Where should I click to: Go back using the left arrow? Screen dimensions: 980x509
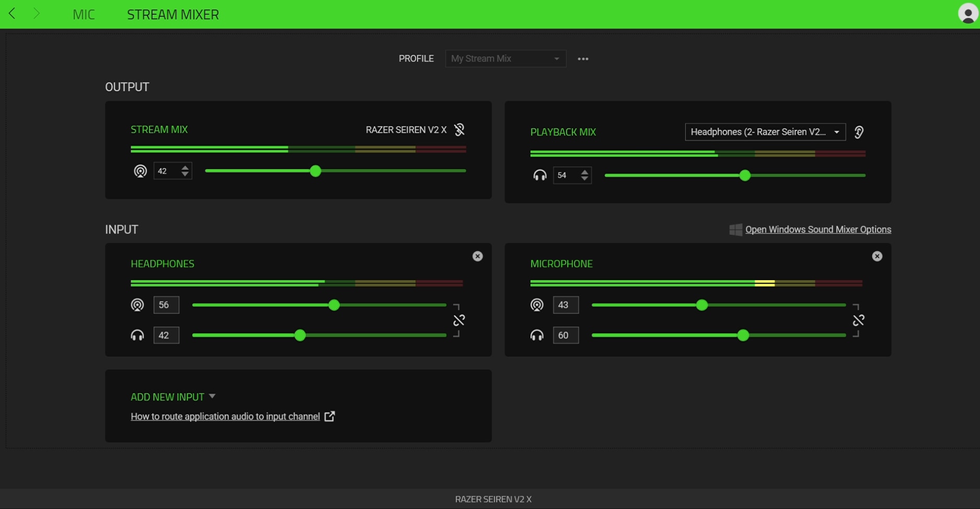pyautogui.click(x=12, y=14)
